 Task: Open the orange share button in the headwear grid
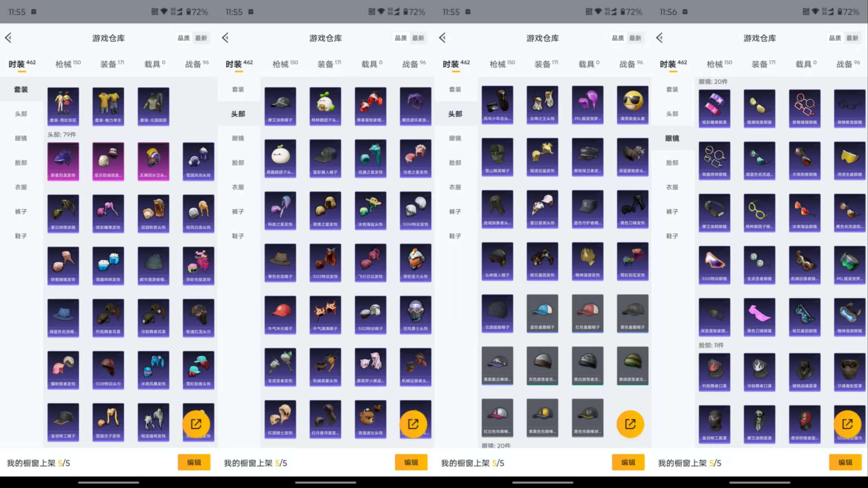(415, 424)
